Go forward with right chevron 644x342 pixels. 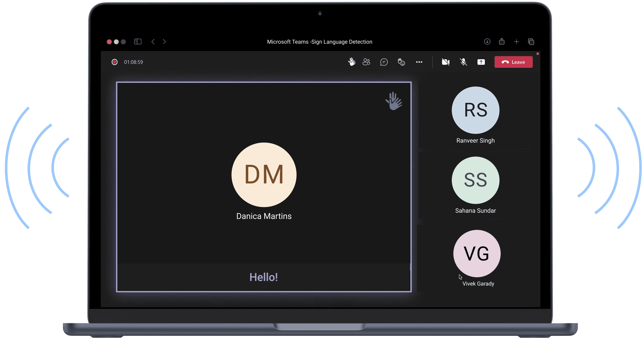pyautogui.click(x=164, y=41)
